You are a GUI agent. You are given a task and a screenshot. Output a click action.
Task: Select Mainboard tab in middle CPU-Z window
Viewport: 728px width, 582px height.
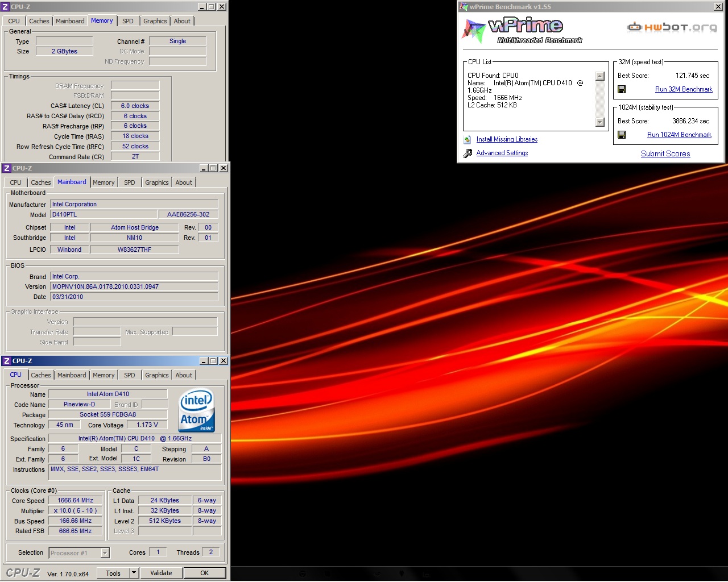tap(72, 182)
